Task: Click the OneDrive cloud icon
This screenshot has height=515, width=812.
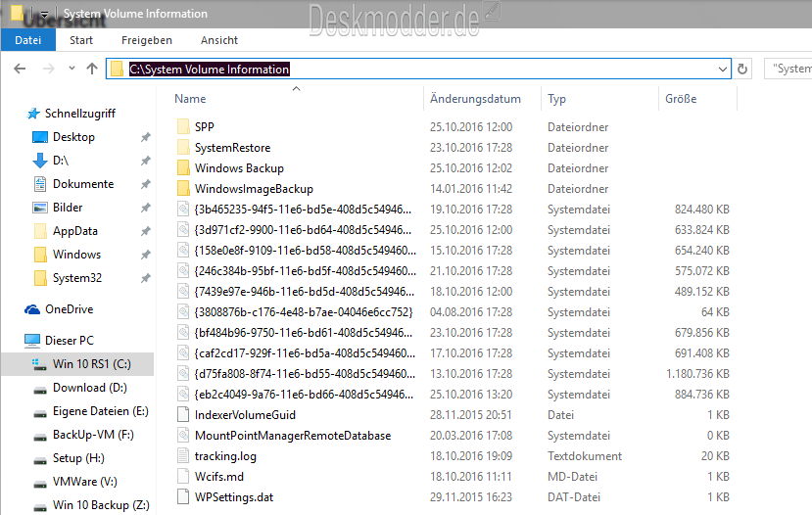Action: click(32, 309)
